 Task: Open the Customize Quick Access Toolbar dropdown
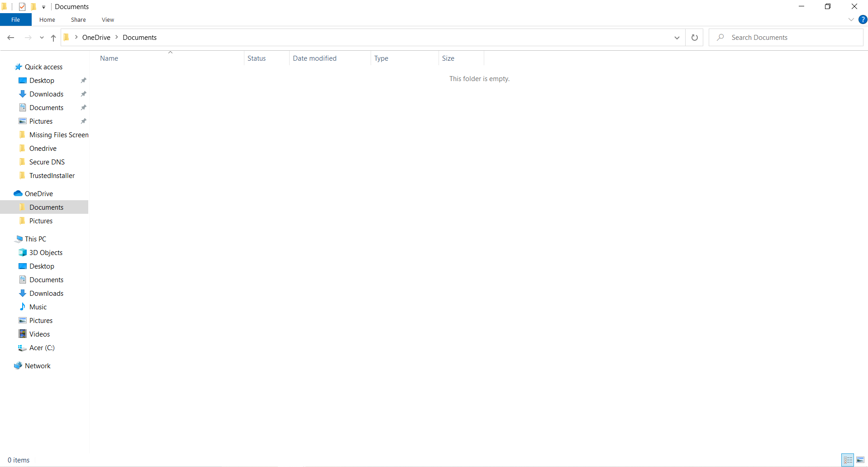coord(43,7)
